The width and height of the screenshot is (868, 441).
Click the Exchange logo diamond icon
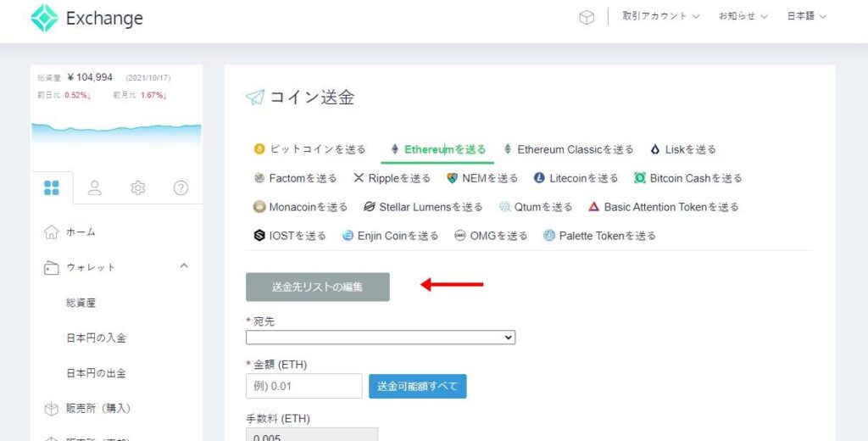(44, 19)
